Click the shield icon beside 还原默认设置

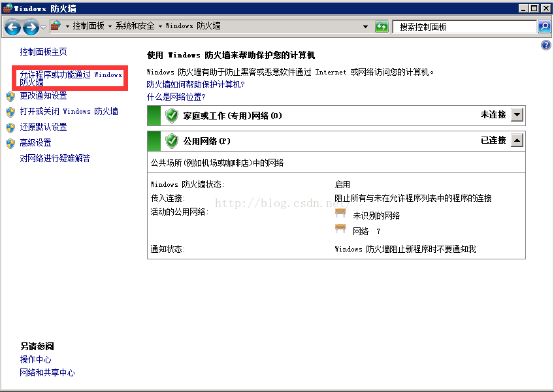click(x=10, y=127)
